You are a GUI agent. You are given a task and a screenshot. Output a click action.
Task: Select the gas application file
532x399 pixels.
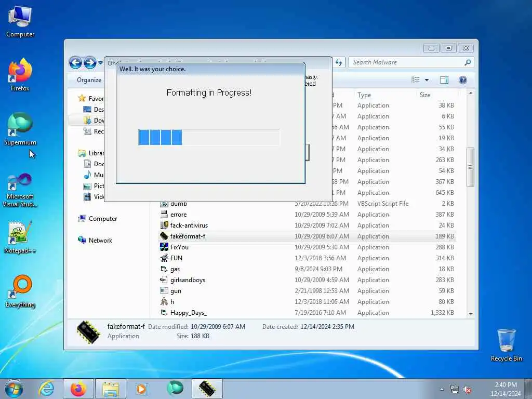[307, 269]
